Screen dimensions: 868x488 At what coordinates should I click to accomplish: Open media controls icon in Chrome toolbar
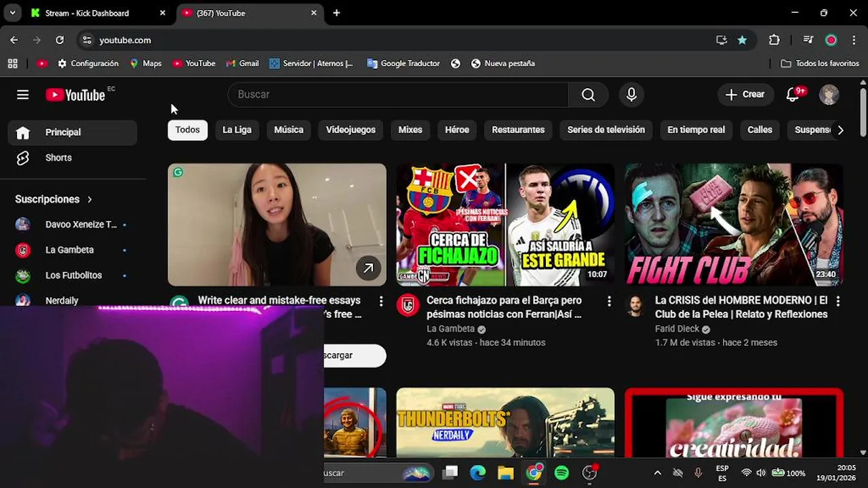tap(808, 40)
